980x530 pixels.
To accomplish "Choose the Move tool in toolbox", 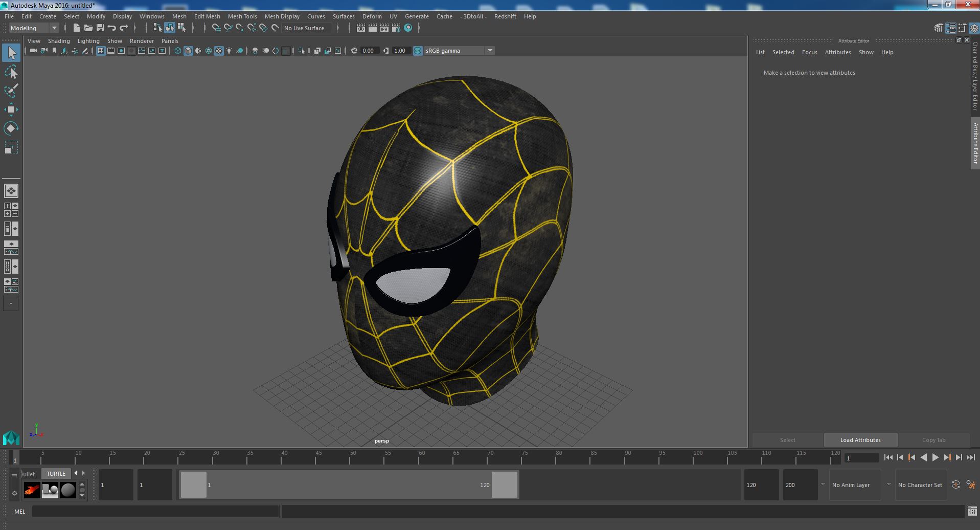I will point(11,109).
